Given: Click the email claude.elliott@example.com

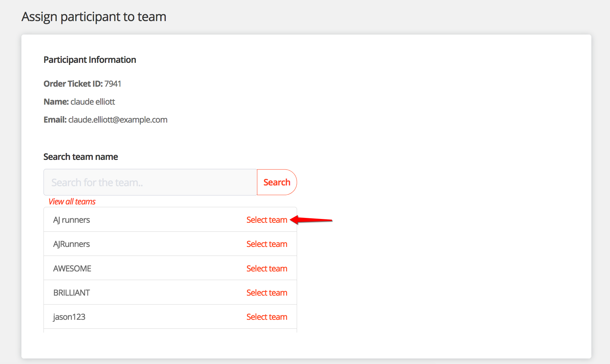Looking at the screenshot, I should coord(118,120).
